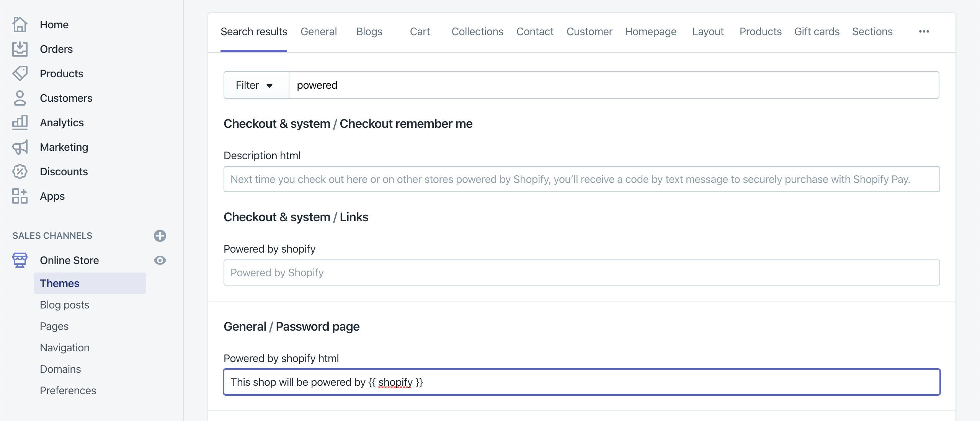Select the Customers person icon
The height and width of the screenshot is (421, 980).
(x=20, y=98)
